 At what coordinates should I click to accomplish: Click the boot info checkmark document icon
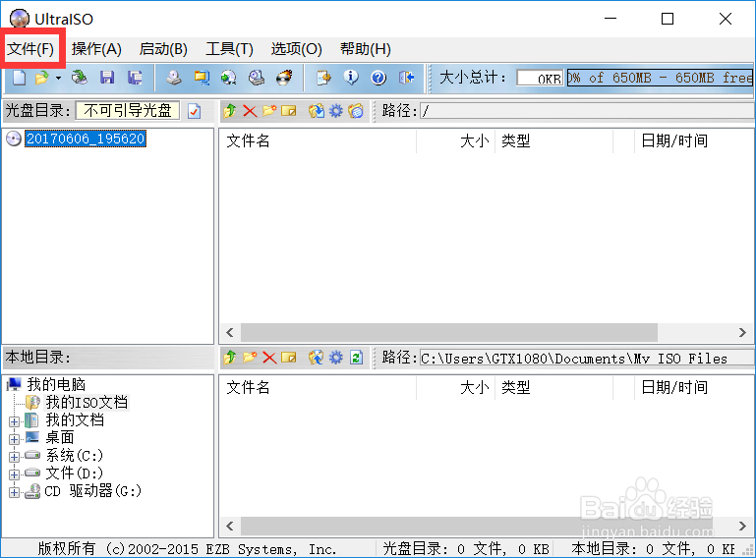[195, 112]
